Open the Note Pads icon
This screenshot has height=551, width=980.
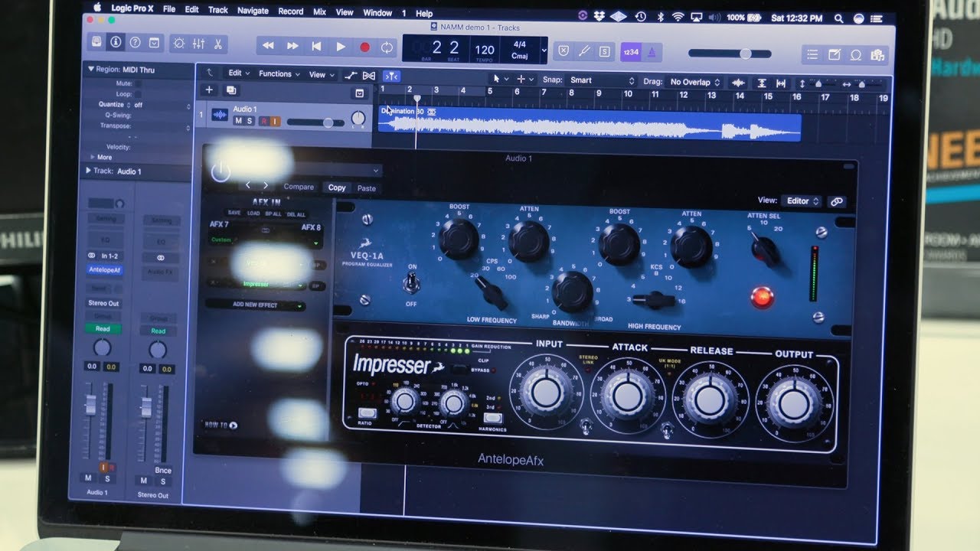click(x=835, y=55)
